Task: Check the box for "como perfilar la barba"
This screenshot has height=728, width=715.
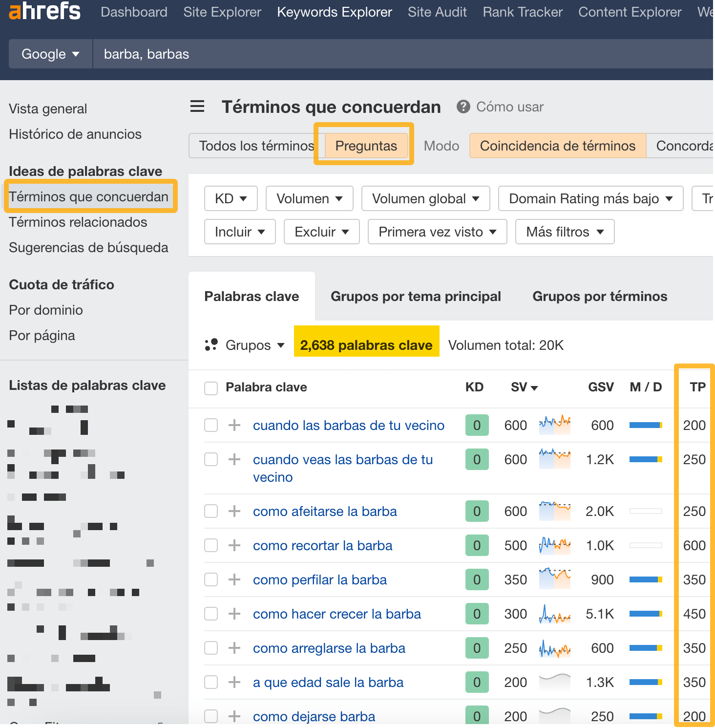Action: tap(210, 579)
